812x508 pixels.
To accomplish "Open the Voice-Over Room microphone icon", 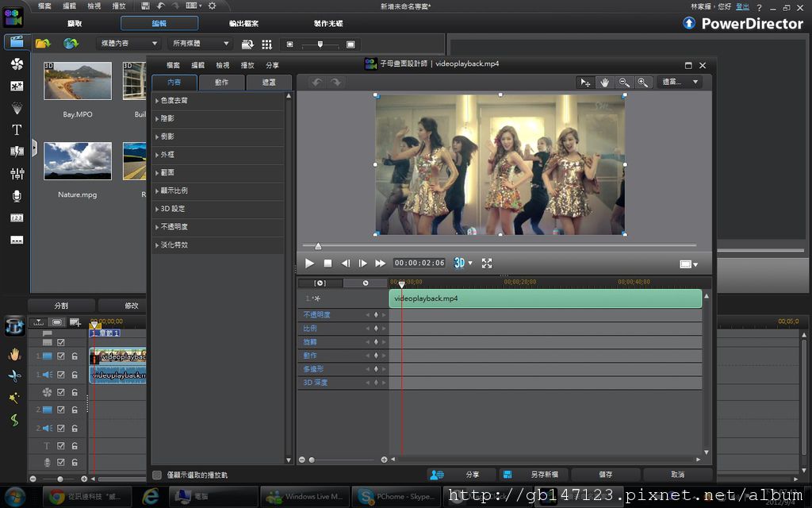I will click(x=17, y=195).
